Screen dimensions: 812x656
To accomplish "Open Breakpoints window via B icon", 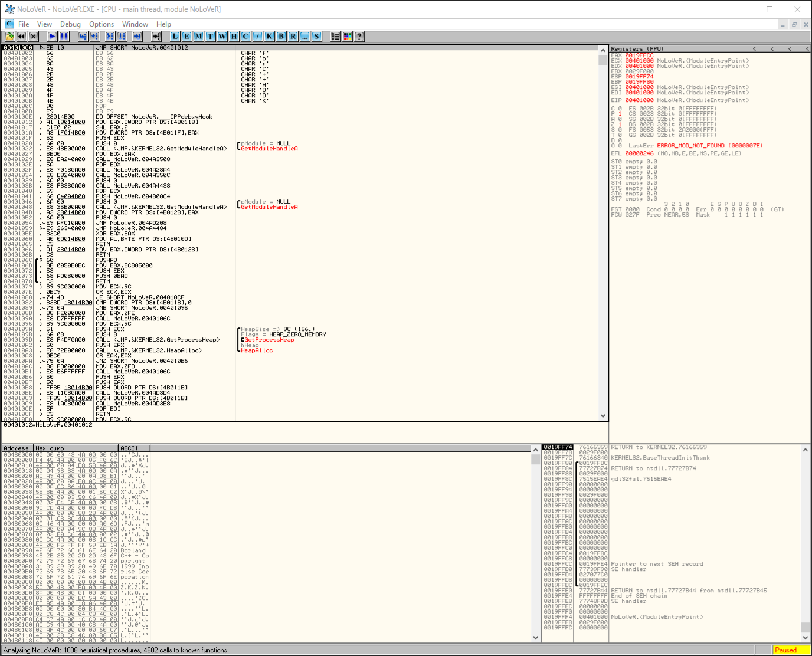I will point(281,36).
